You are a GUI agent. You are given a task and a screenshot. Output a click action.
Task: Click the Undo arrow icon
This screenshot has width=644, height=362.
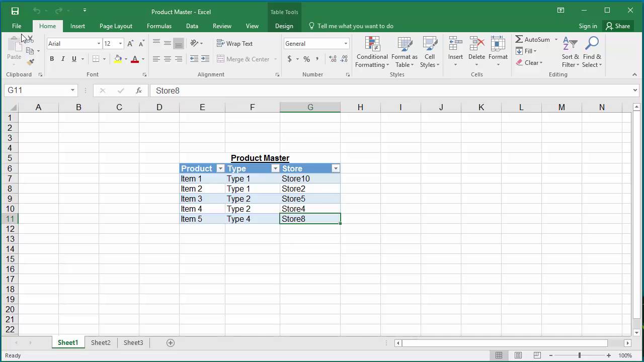coord(36,11)
